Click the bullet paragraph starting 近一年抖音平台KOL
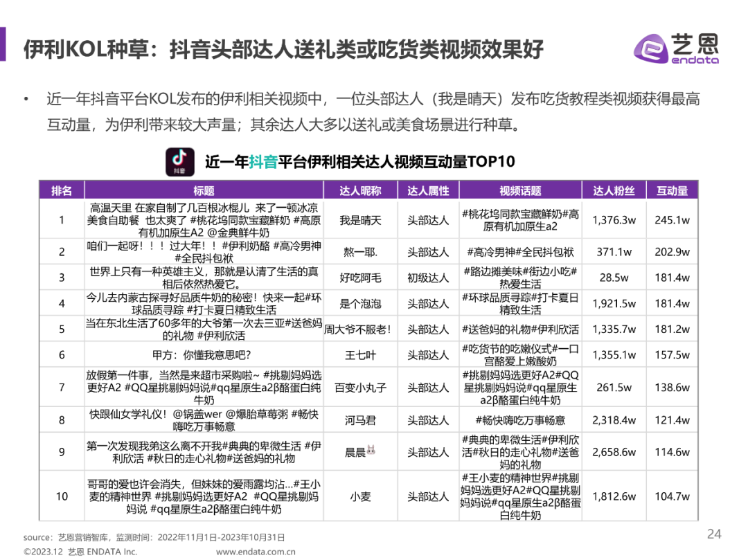The height and width of the screenshot is (560, 748). pos(373,112)
